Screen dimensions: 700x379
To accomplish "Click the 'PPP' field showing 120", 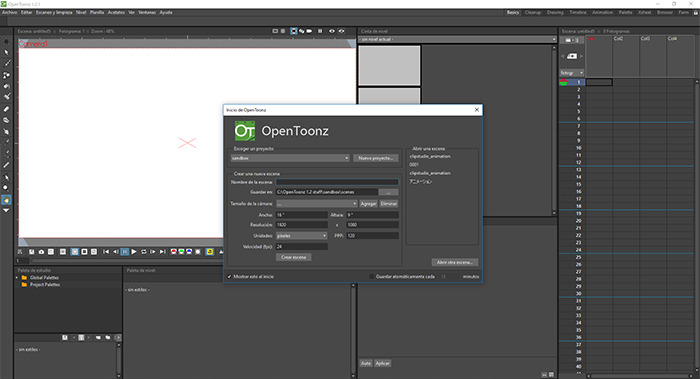I will (372, 236).
